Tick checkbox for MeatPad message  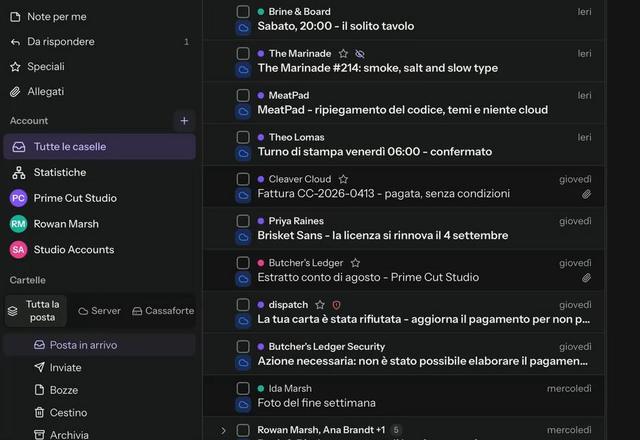tap(243, 95)
